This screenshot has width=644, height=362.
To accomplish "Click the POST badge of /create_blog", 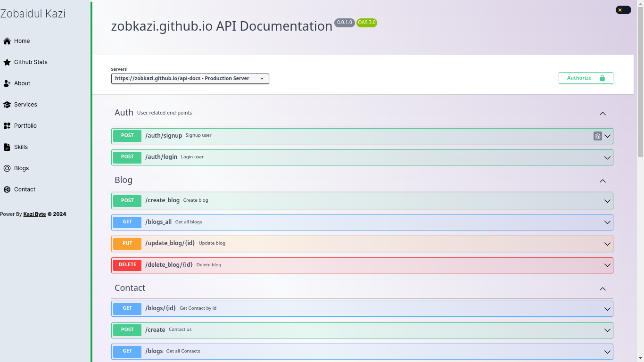I will coord(127,201).
